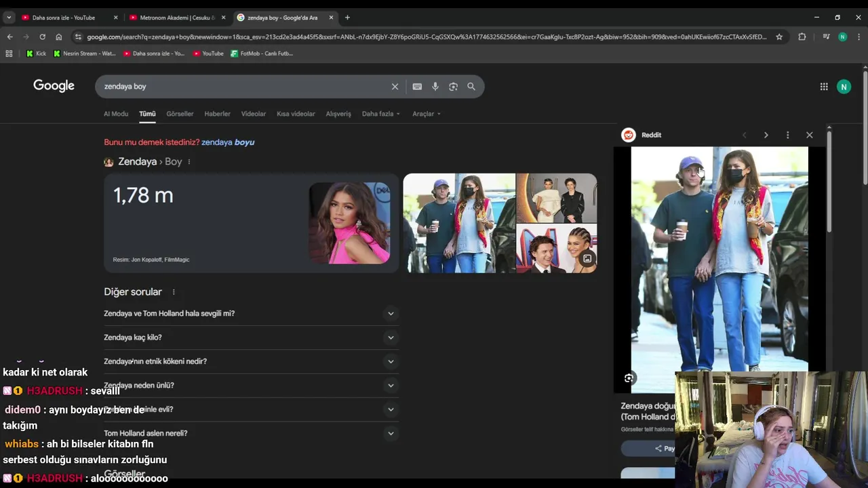Open the Videolar tab
The height and width of the screenshot is (488, 868).
click(254, 114)
